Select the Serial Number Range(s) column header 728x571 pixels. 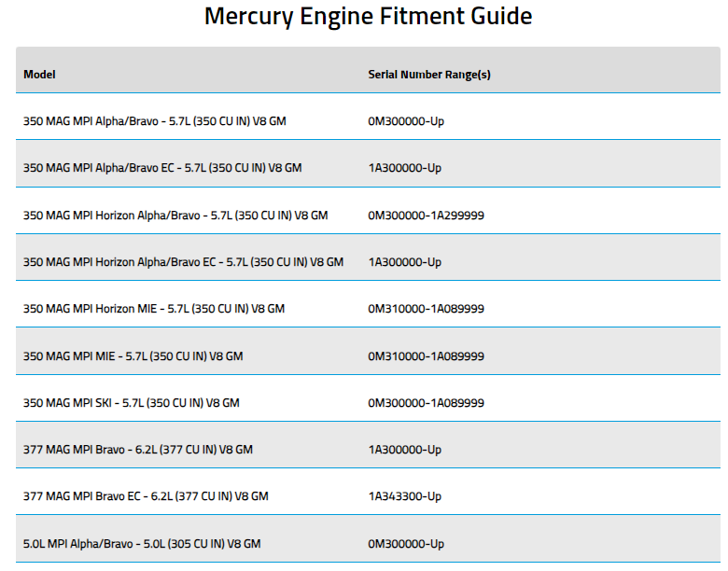point(429,75)
